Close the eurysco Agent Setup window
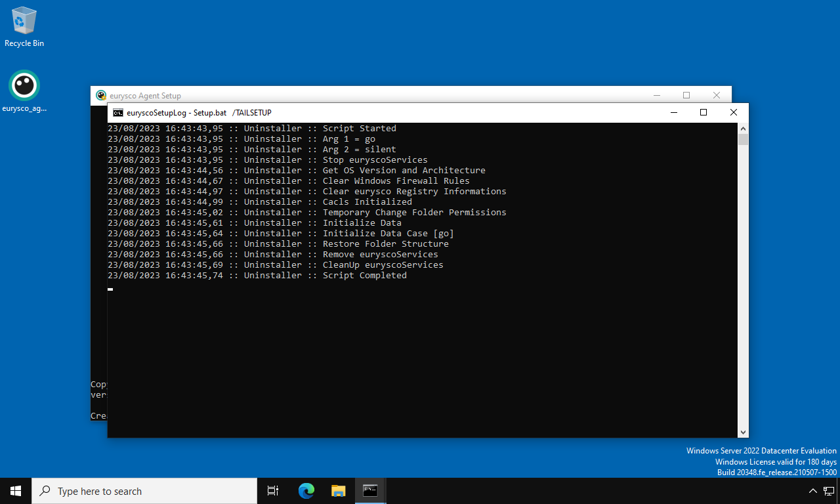 pos(717,95)
